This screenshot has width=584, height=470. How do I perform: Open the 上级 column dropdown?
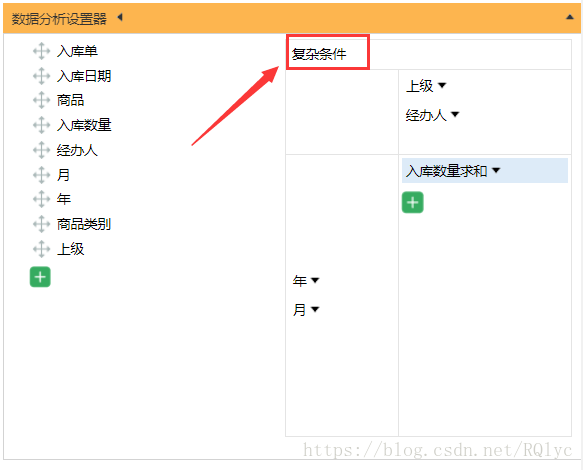(x=442, y=86)
